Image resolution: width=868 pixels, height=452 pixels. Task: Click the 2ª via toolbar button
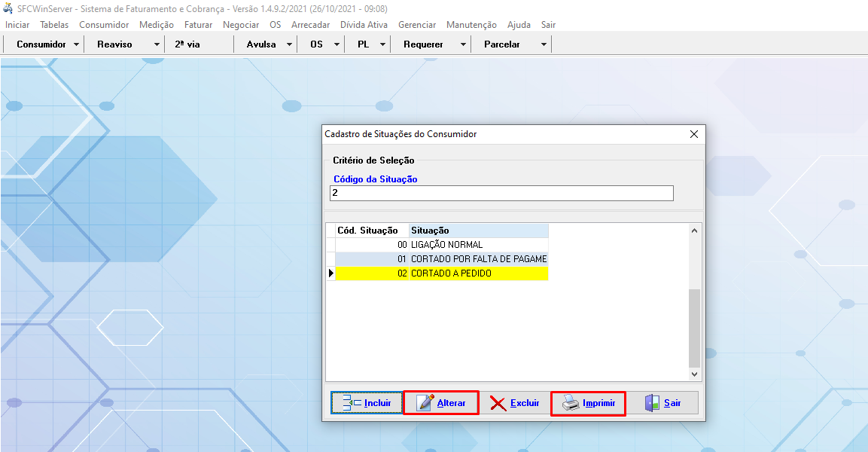click(187, 44)
